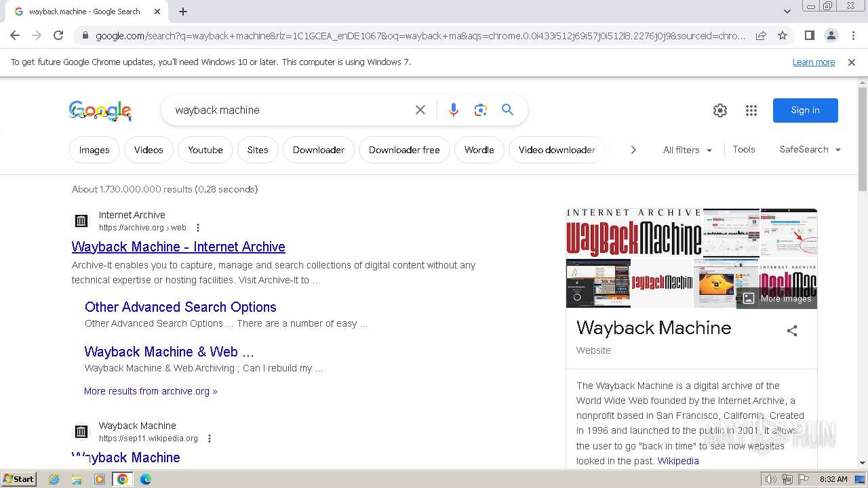868x488 pixels.
Task: Open File Explorer from the taskbar
Action: [77, 479]
